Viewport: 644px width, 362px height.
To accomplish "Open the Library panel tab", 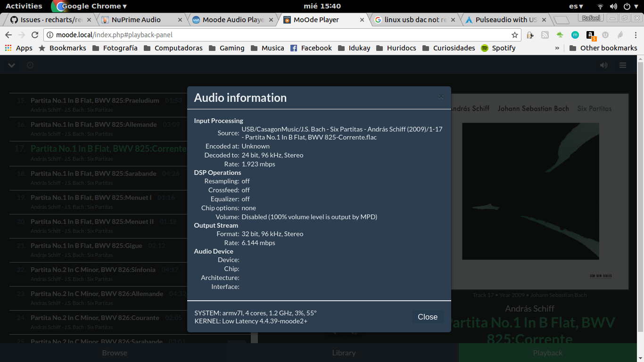I will (344, 353).
